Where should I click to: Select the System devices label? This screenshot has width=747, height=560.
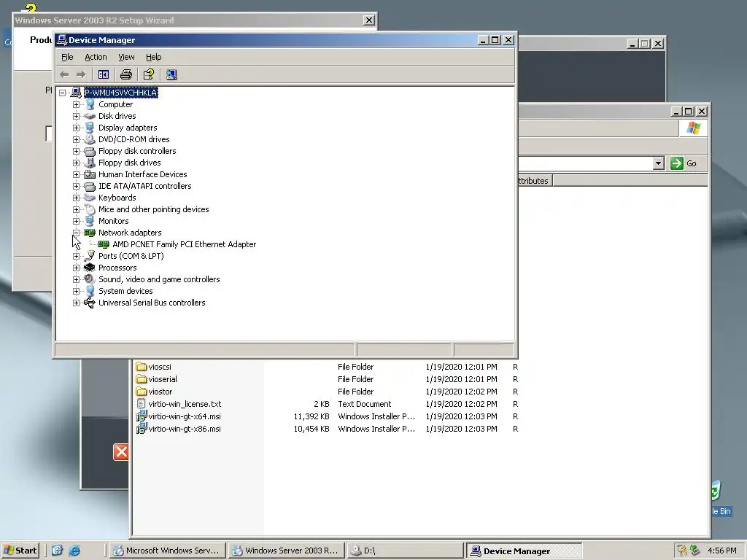point(125,291)
